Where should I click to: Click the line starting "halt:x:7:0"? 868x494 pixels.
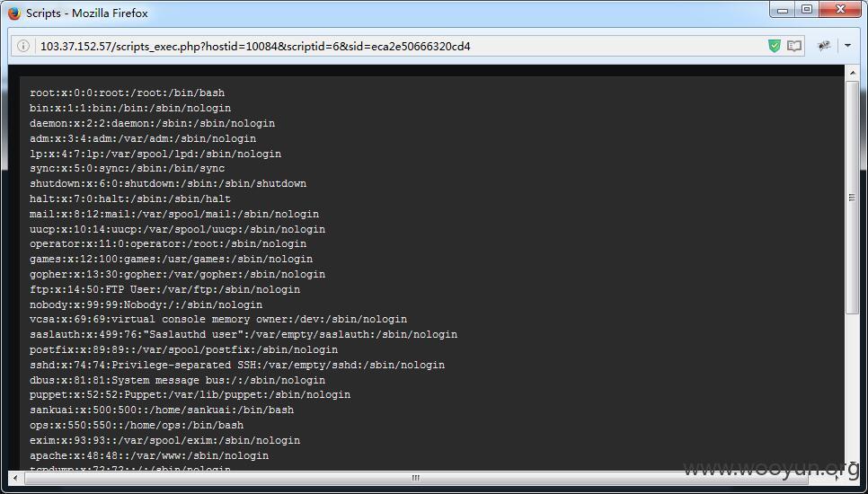130,198
